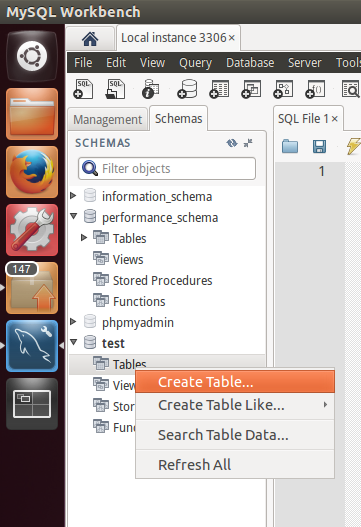Image resolution: width=361 pixels, height=527 pixels.
Task: Expand the information_schema schema
Action: pyautogui.click(x=73, y=196)
